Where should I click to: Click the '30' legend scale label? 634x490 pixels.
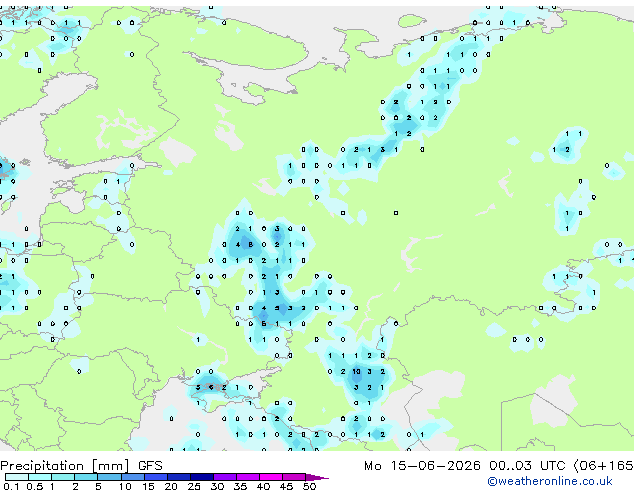217,486
